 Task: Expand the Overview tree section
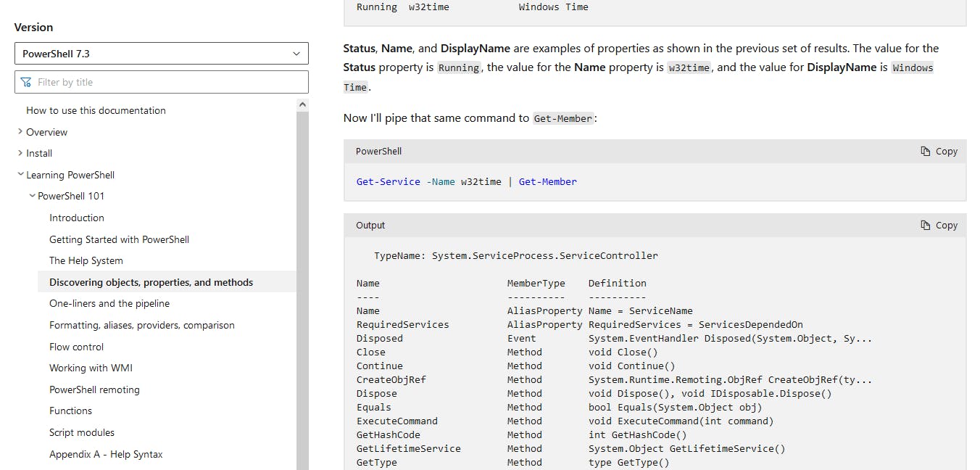(x=46, y=132)
